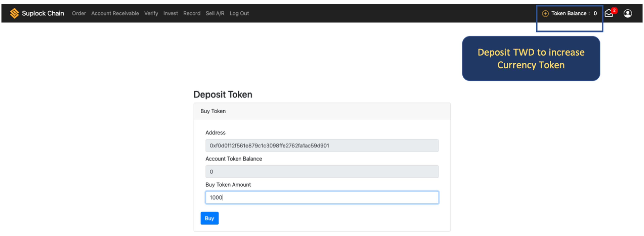The height and width of the screenshot is (236, 644).
Task: Click the Token Balance label text
Action: [x=569, y=14]
